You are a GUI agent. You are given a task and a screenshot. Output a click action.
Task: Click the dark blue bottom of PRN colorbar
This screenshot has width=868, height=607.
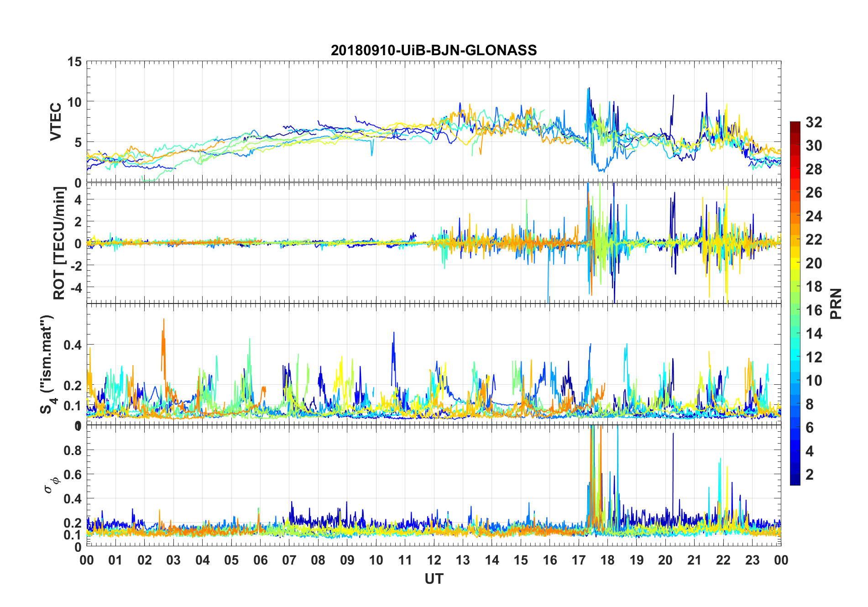point(795,481)
